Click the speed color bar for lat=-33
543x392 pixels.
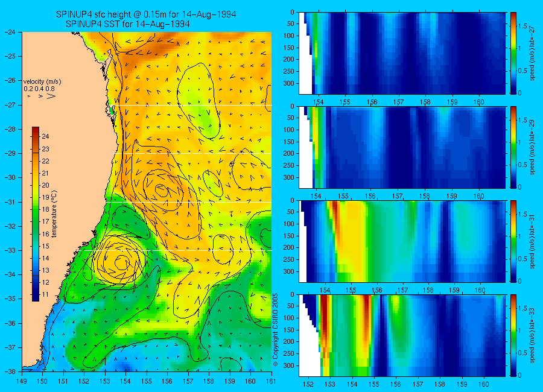pos(513,335)
